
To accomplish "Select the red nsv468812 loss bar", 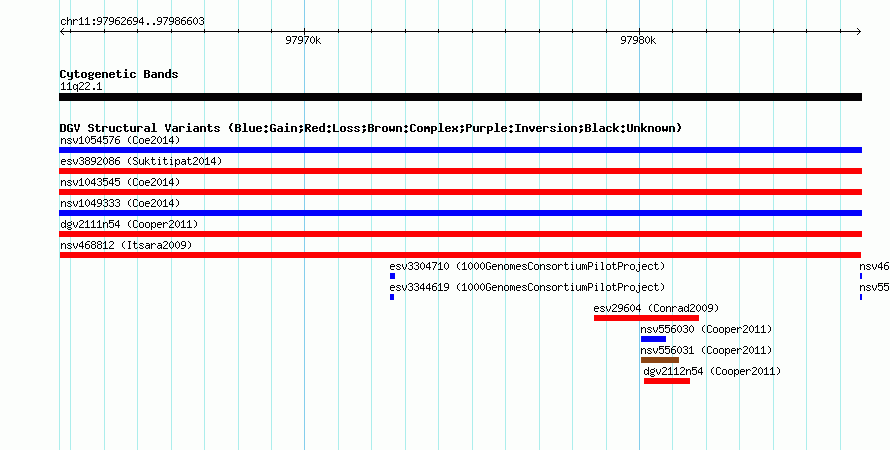I will click(460, 255).
